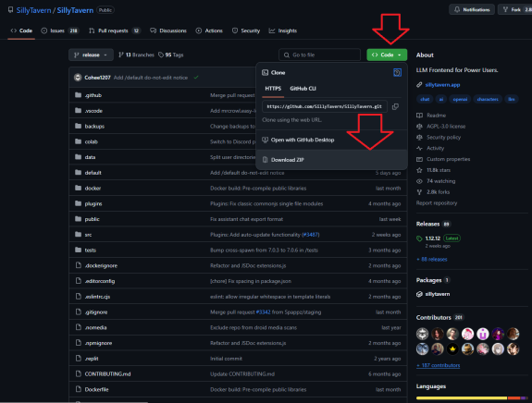This screenshot has width=532, height=403.
Task: Click the SillyTavern owner link
Action: (x=33, y=10)
